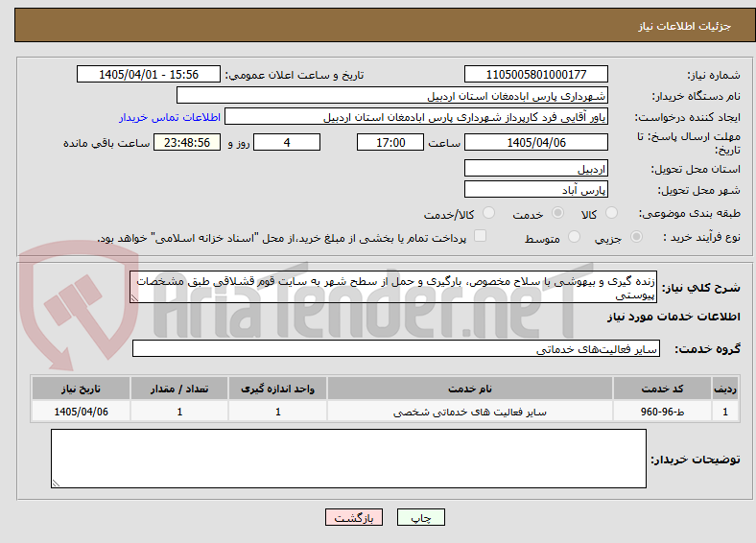The width and height of the screenshot is (756, 543).
Task: Click the table date cell 1405/04/06
Action: click(81, 412)
